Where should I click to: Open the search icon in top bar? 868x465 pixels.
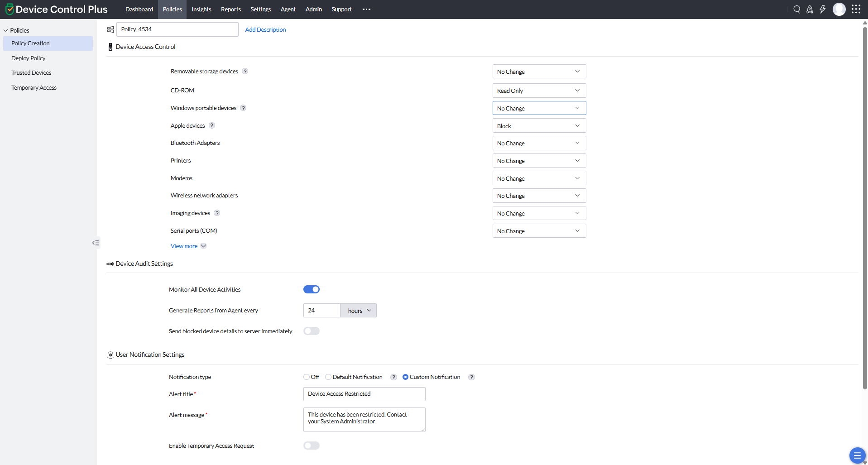click(797, 9)
